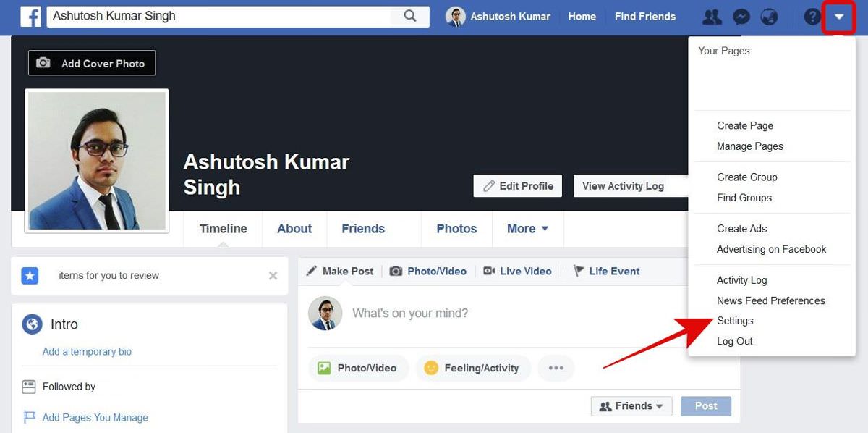This screenshot has width=868, height=433.
Task: Click the large profile picture
Action: point(97,161)
